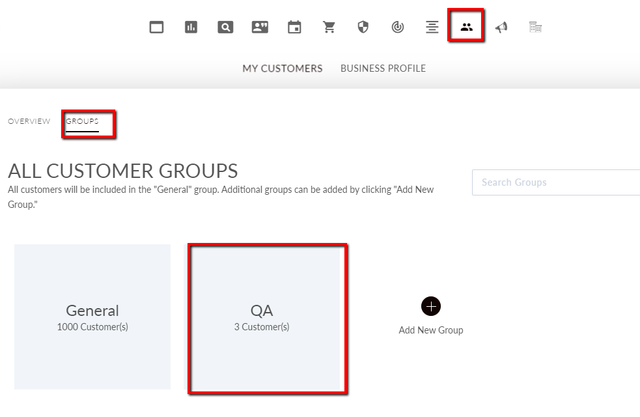This screenshot has height=417, width=640.
Task: Go to the Overview tab
Action: click(x=29, y=121)
